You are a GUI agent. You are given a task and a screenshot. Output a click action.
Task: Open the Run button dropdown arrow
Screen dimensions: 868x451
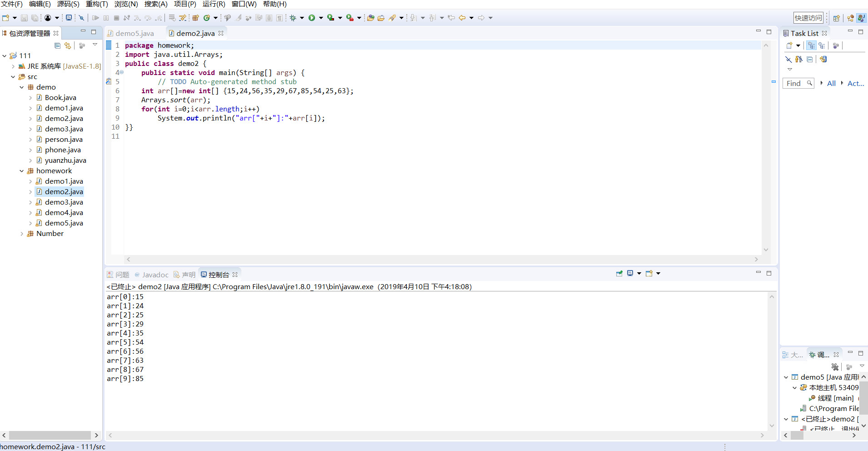(x=321, y=18)
